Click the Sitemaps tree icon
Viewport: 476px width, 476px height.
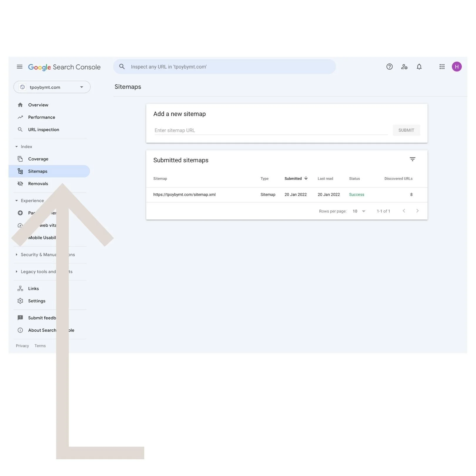click(20, 171)
